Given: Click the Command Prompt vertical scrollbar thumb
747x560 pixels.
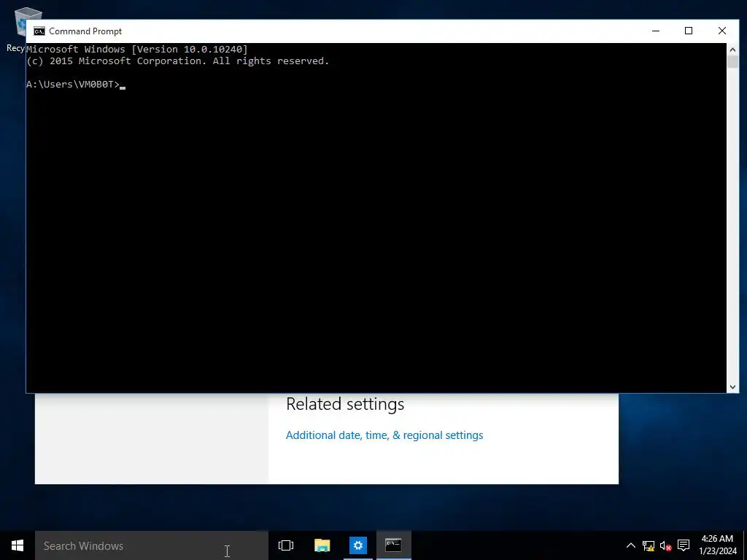Looking at the screenshot, I should (732, 62).
